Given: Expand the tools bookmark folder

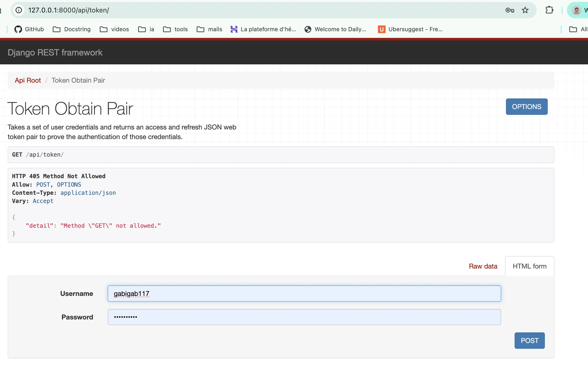Looking at the screenshot, I should (175, 29).
